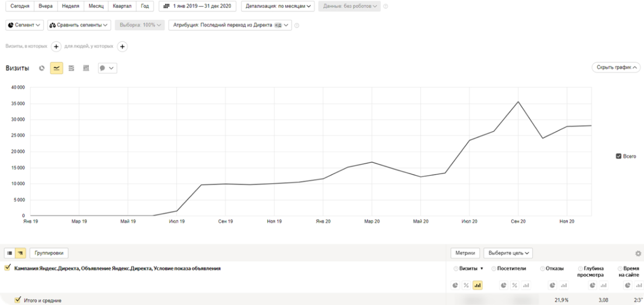This screenshot has height=305, width=644.
Task: Add people condition with plus button
Action: tap(122, 47)
